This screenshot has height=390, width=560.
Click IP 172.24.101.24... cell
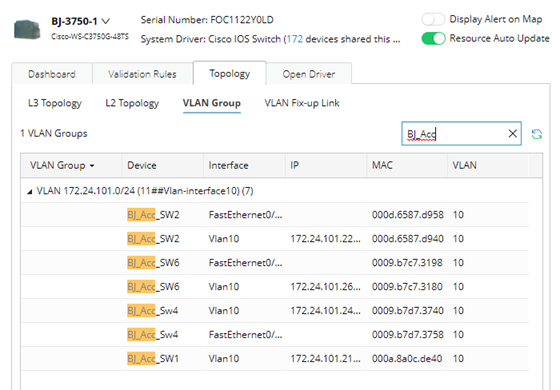pyautogui.click(x=325, y=310)
